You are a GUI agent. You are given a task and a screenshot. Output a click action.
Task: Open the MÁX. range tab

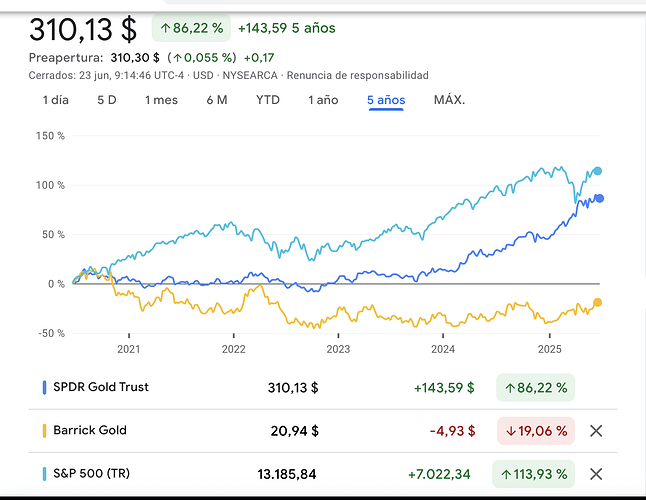point(449,100)
